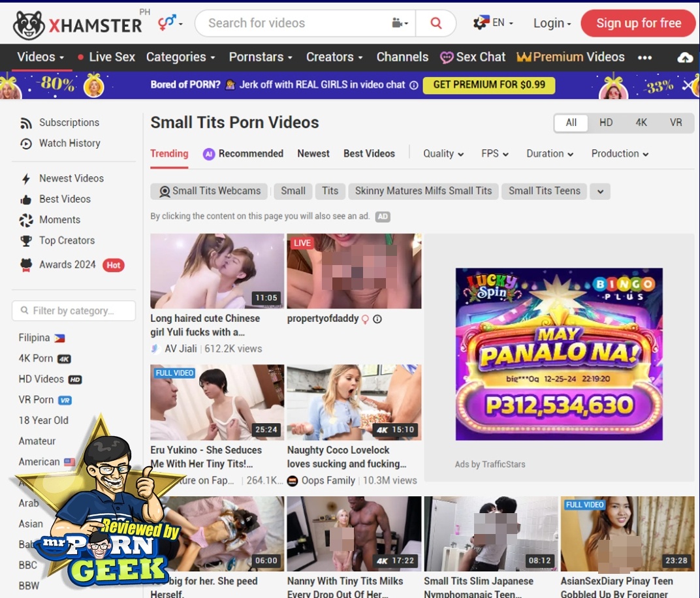The height and width of the screenshot is (598, 700).
Task: Click the AD label badge
Action: [x=383, y=217]
